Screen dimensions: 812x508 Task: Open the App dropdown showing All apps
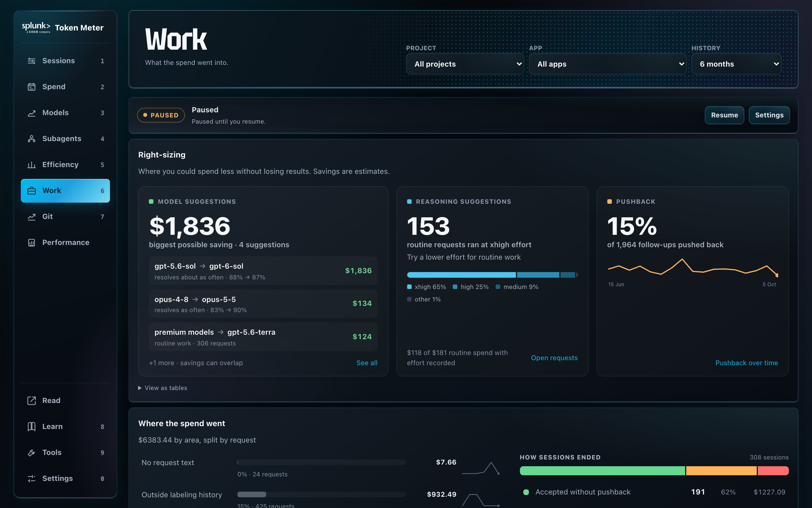click(608, 64)
